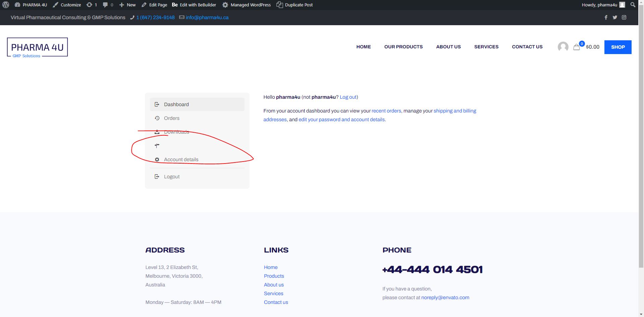Click the Downloads tray icon
The height and width of the screenshot is (317, 644).
[157, 132]
